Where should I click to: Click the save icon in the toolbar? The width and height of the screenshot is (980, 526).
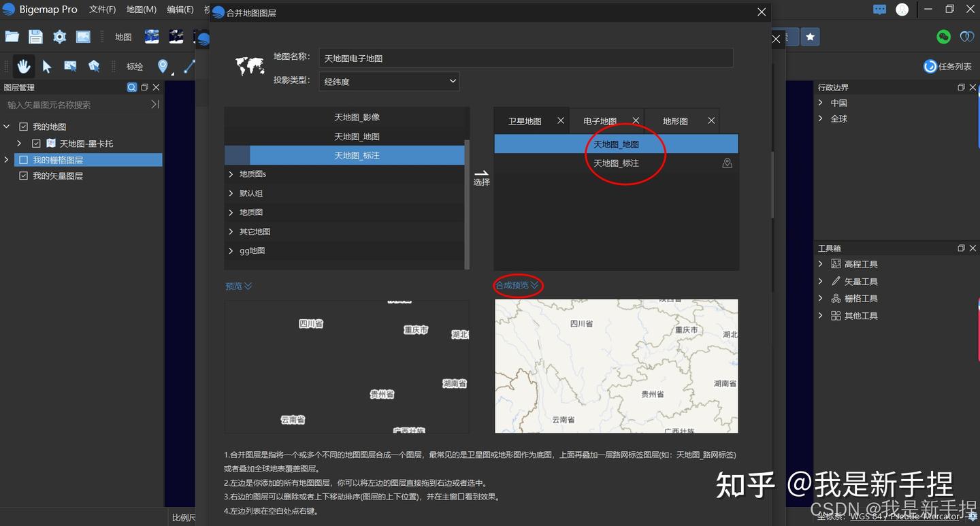[x=35, y=37]
